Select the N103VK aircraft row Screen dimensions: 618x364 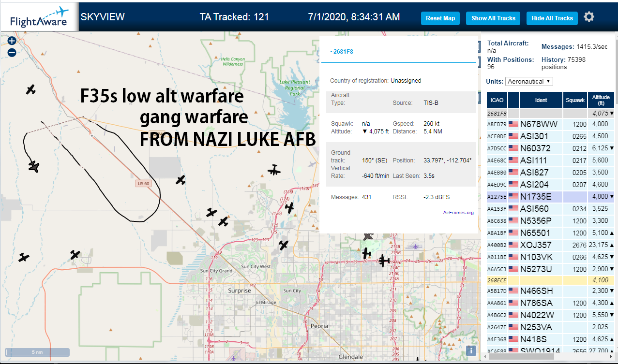coord(551,257)
